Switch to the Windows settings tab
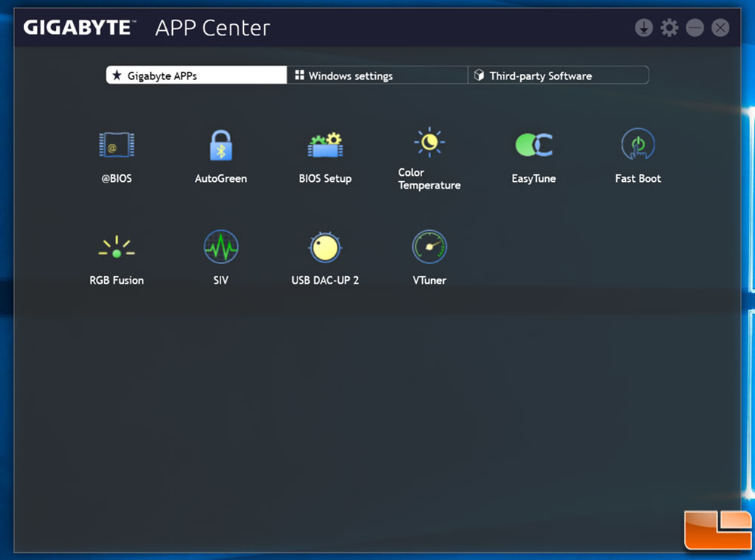 coord(377,75)
